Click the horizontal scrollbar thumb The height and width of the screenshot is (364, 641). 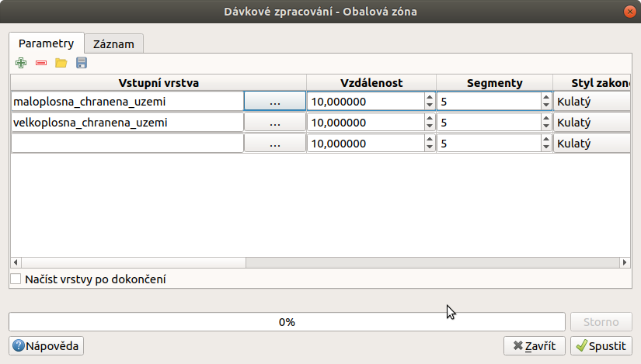134,262
